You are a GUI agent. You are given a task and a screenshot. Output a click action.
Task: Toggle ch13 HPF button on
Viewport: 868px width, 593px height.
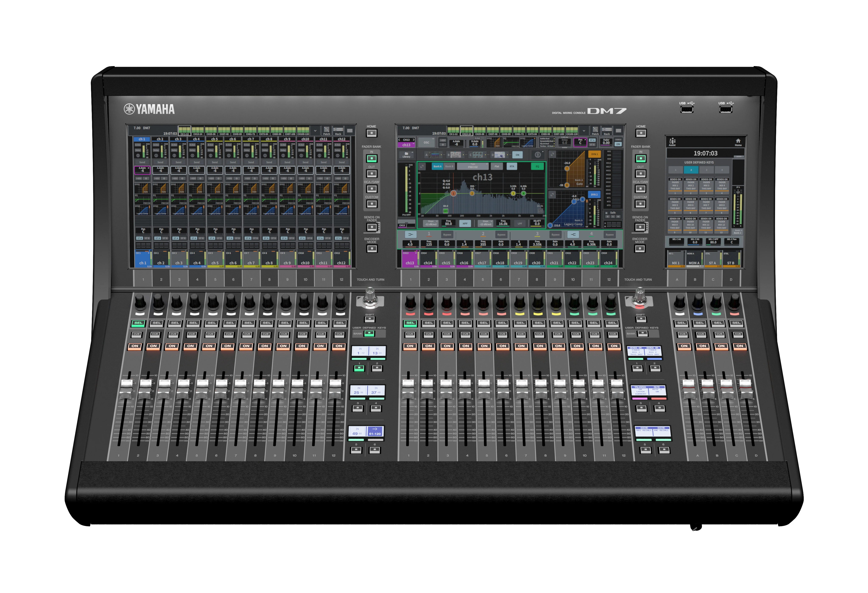(465, 224)
